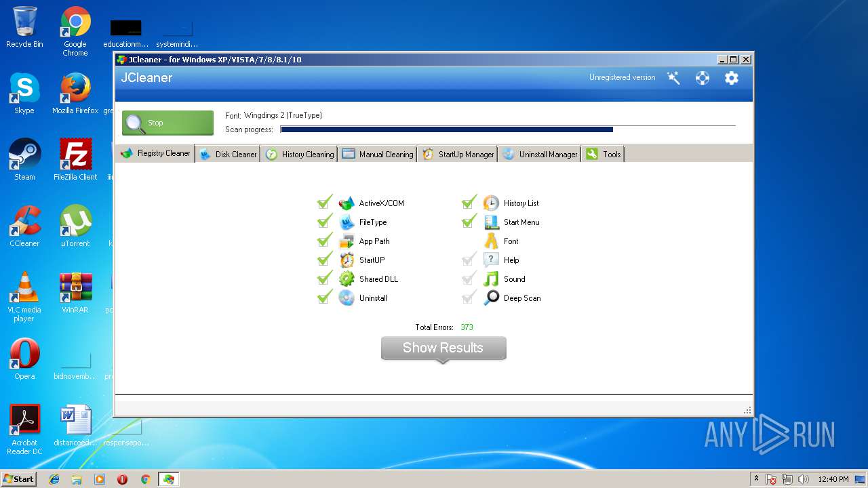Uncheck the FileType checkbox
868x488 pixels.
(325, 221)
